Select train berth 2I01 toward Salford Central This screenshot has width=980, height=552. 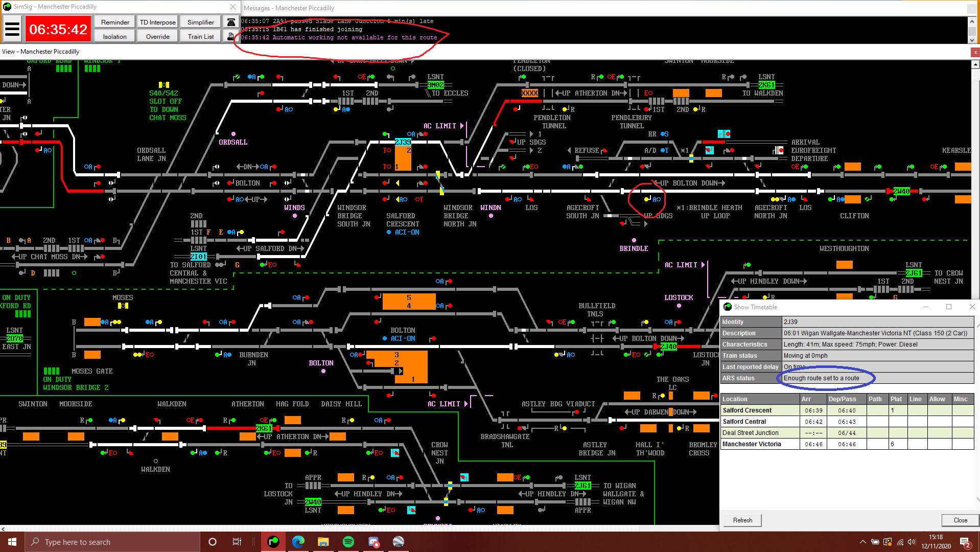tap(199, 257)
